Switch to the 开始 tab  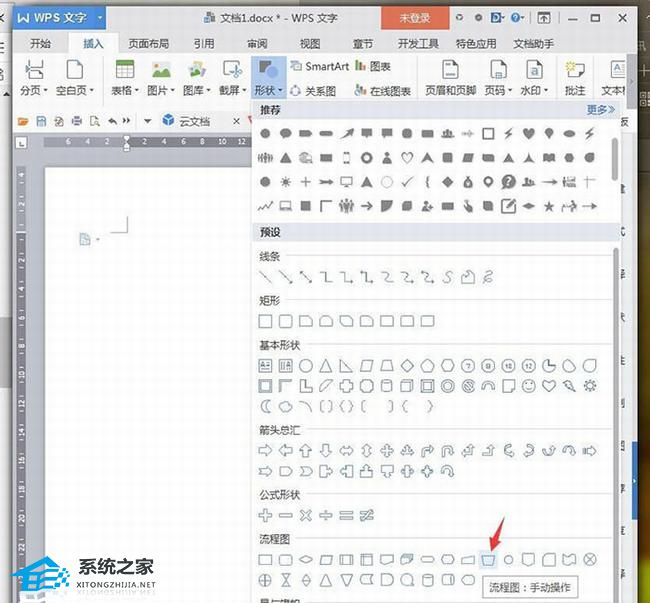click(x=41, y=44)
